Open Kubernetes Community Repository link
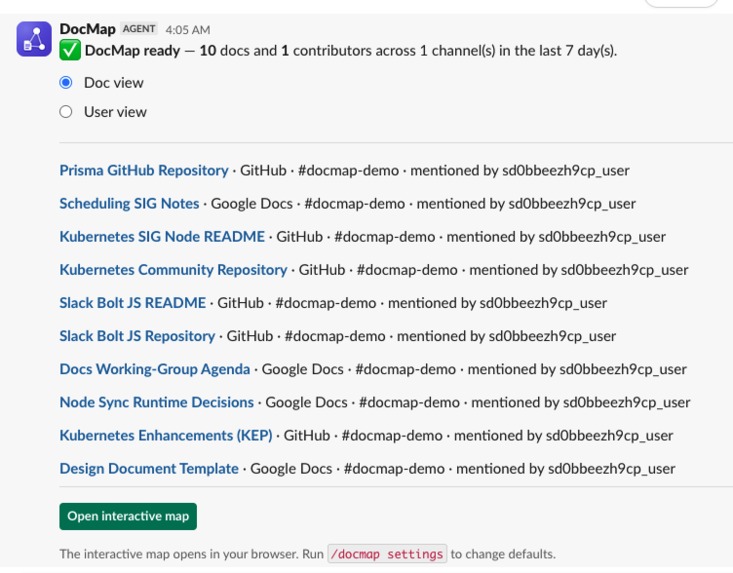 click(173, 270)
